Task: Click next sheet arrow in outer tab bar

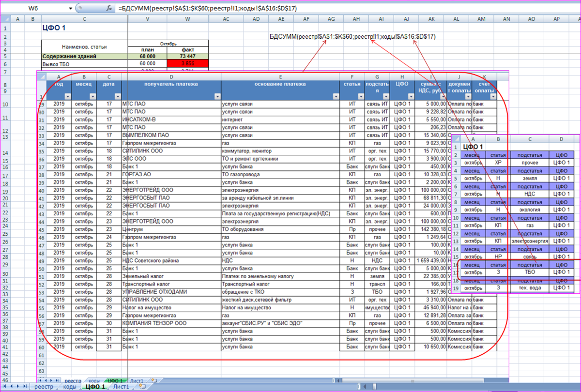Action: pyautogui.click(x=17, y=386)
